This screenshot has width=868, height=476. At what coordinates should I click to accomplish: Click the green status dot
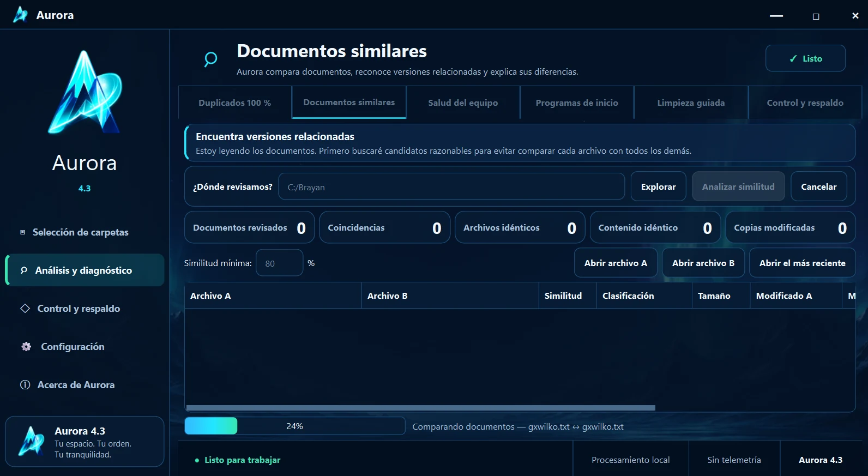[197, 460]
